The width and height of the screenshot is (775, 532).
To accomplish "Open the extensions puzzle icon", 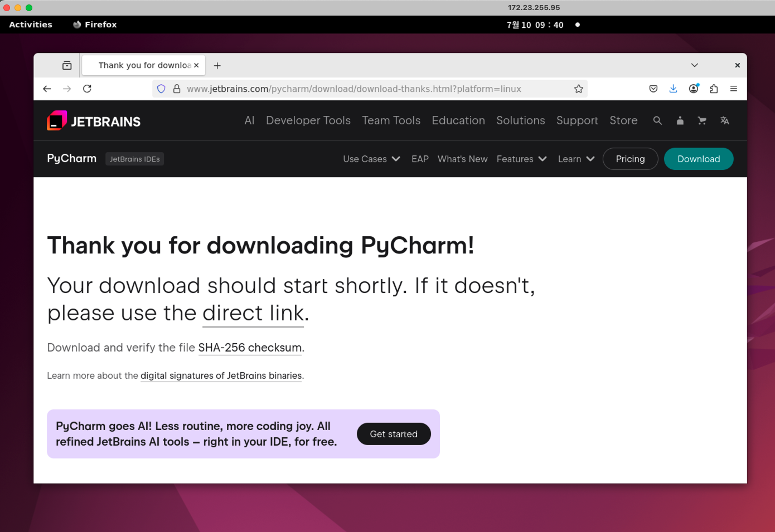I will [714, 89].
